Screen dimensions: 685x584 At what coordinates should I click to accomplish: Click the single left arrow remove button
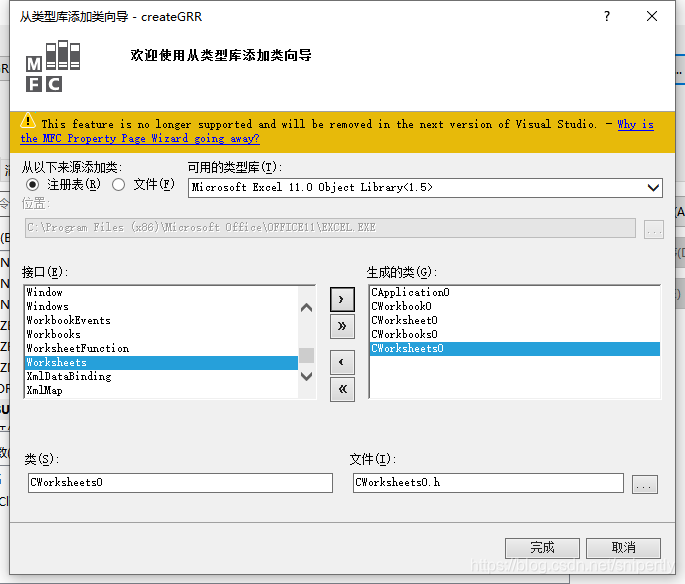342,362
